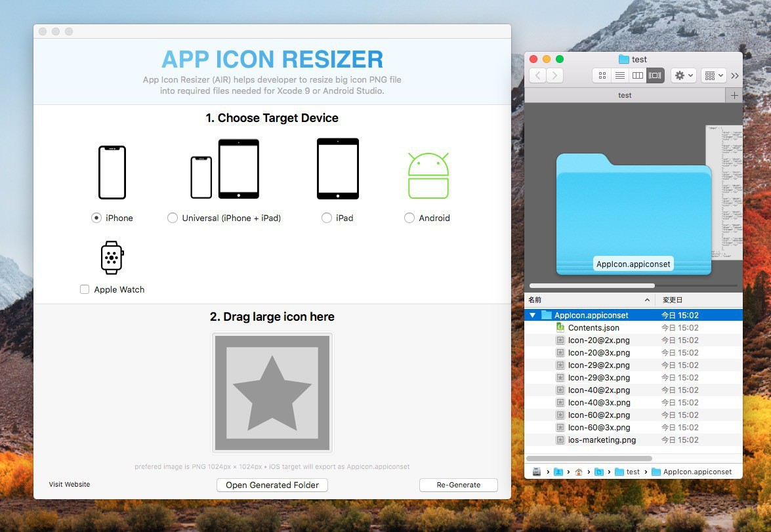Click the ios-marketing.png file icon
771x532 pixels.
tap(560, 440)
